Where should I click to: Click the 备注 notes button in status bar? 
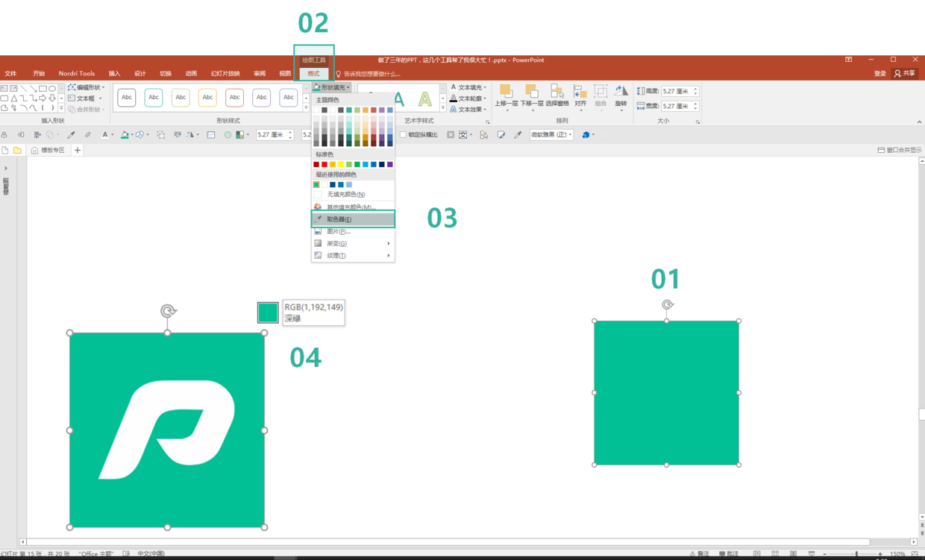[x=700, y=554]
